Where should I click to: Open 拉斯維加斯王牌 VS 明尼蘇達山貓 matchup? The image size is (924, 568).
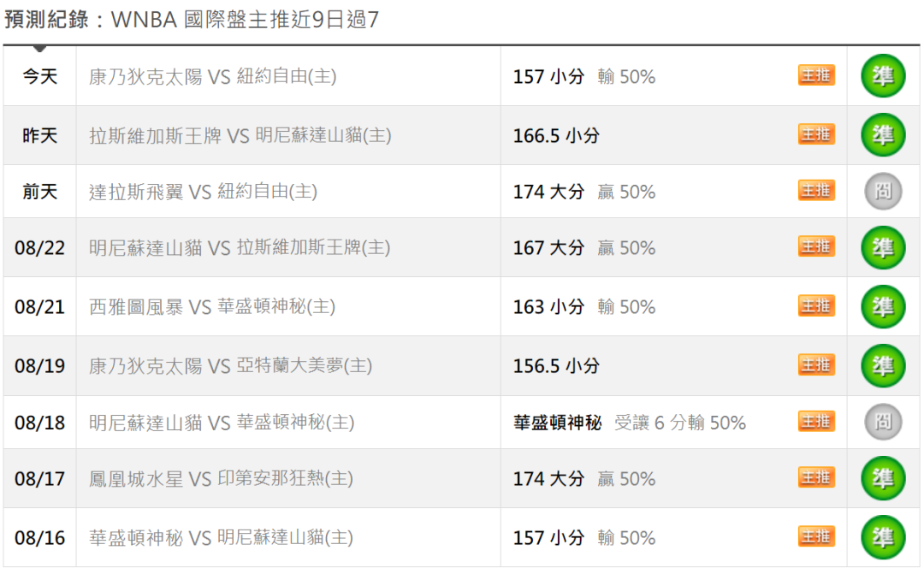[x=240, y=135]
